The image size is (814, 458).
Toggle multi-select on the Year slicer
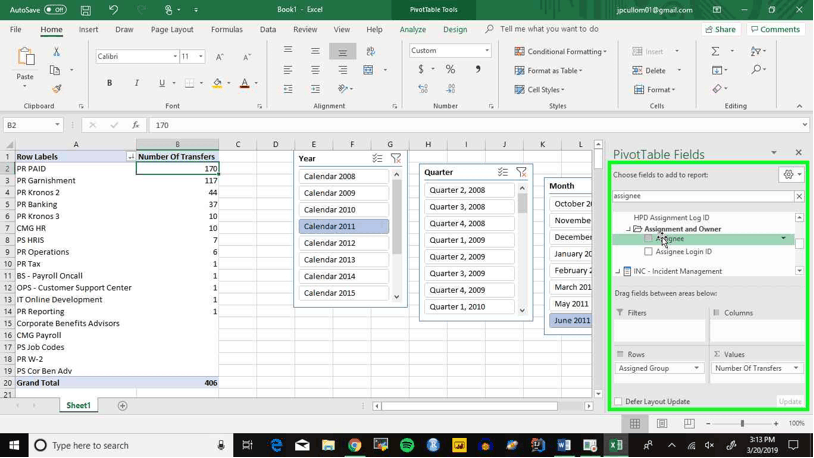tap(377, 158)
